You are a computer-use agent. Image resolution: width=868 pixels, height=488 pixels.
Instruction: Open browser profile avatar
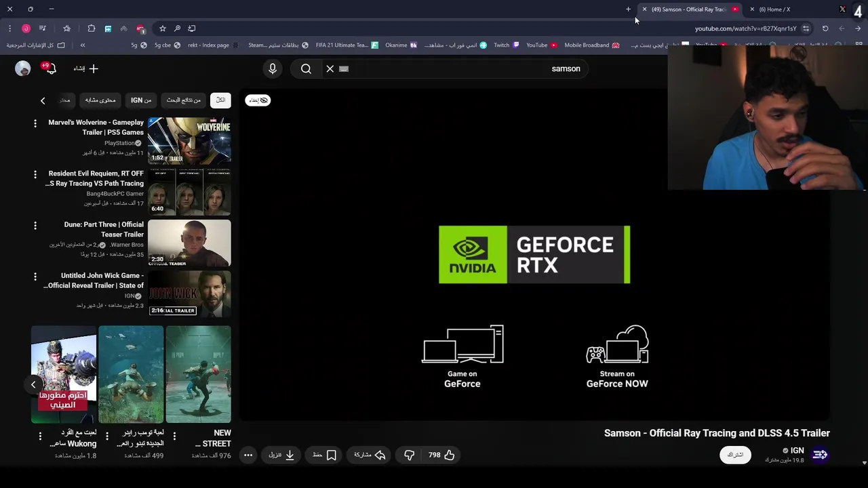click(x=26, y=28)
